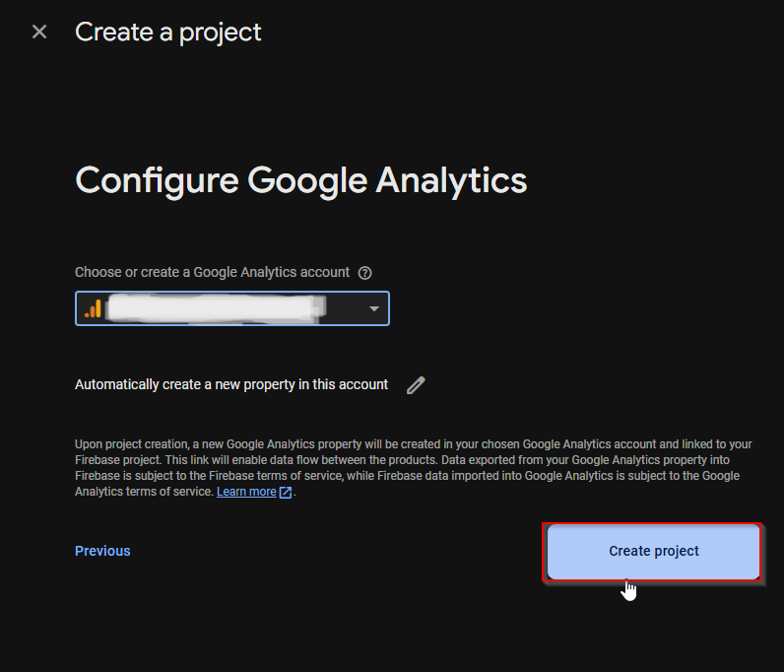Click the help icon beside Analytics account label
Image resolution: width=784 pixels, height=672 pixels.
coord(365,273)
